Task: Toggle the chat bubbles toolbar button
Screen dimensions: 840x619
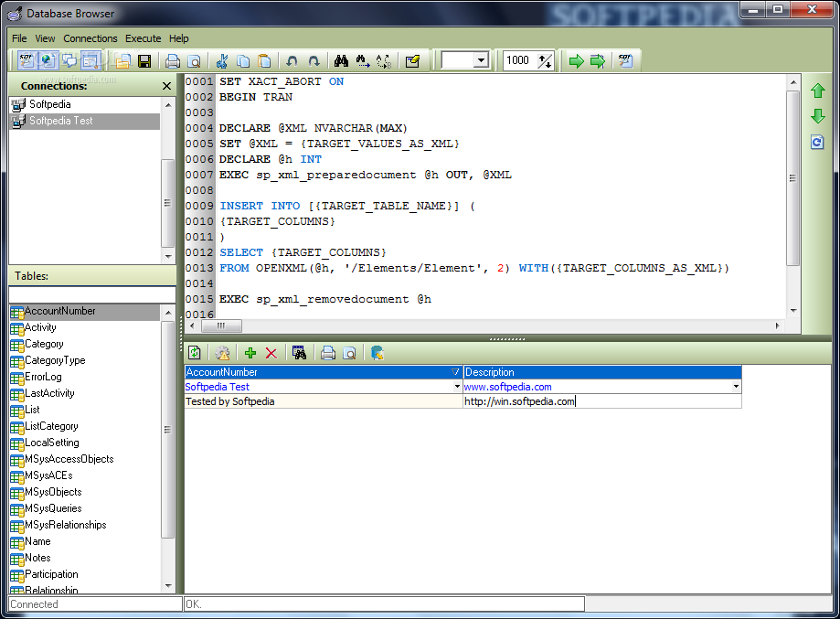Action: pyautogui.click(x=69, y=60)
